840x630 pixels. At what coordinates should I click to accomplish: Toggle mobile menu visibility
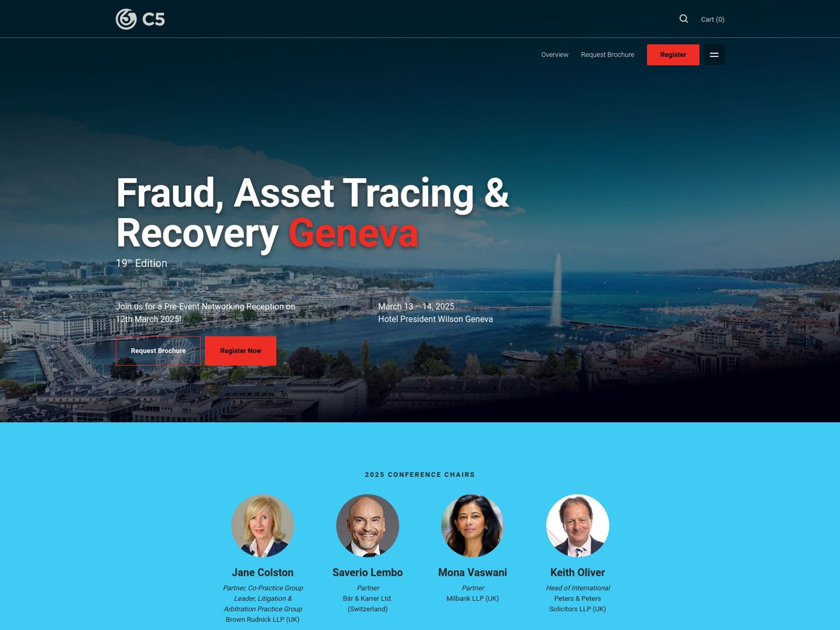714,54
